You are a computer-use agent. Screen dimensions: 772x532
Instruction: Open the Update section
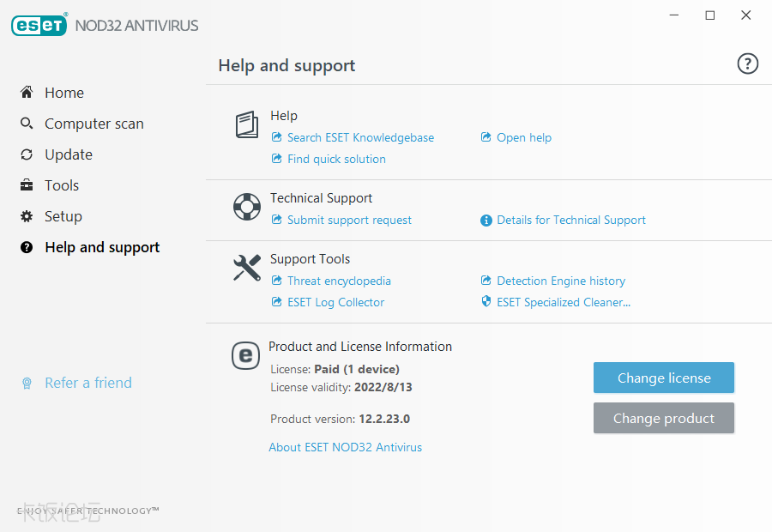click(x=68, y=154)
